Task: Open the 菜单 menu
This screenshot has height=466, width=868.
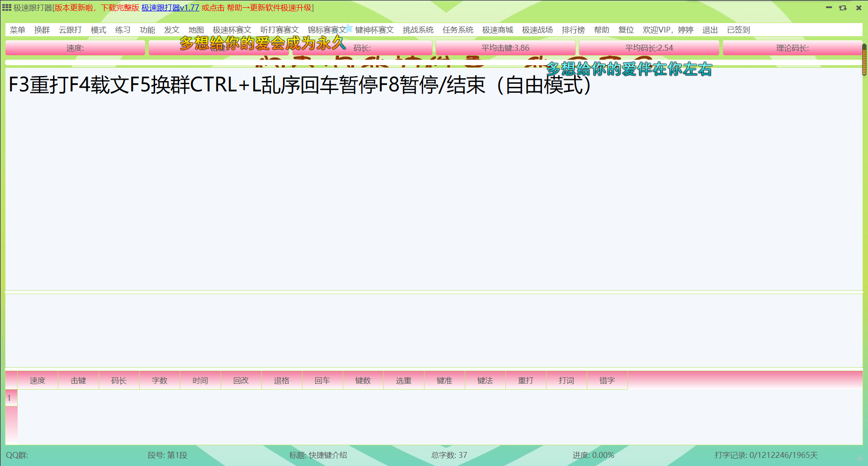Action: tap(18, 30)
